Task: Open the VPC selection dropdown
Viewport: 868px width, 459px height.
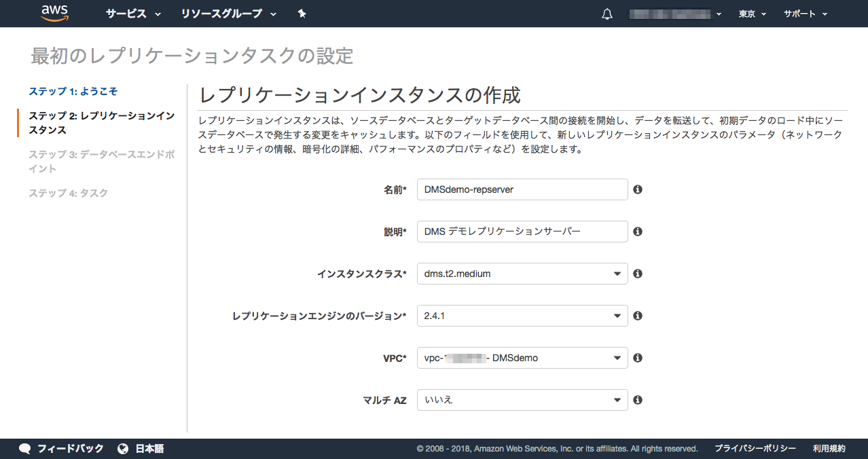Action: pyautogui.click(x=522, y=358)
